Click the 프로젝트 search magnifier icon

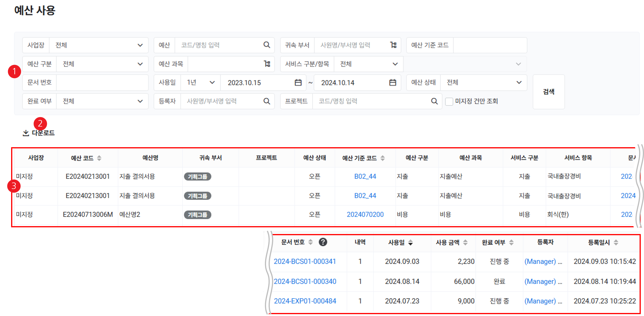coord(434,101)
